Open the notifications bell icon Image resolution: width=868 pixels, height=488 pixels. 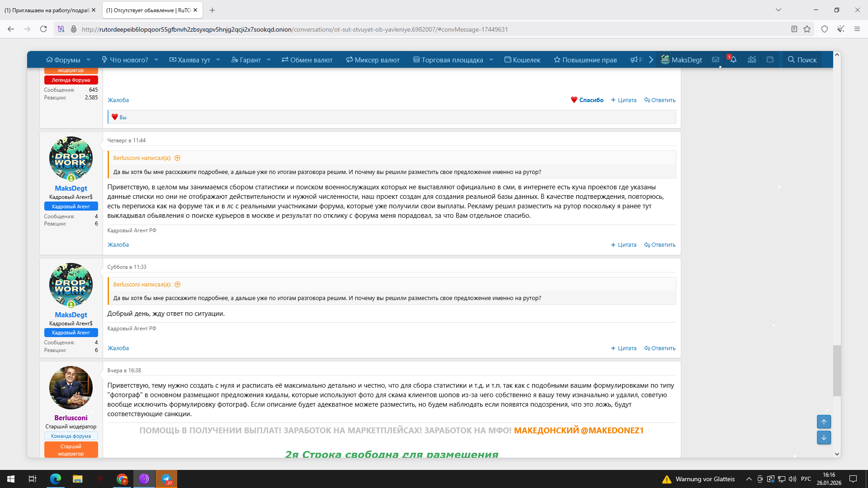coord(733,60)
